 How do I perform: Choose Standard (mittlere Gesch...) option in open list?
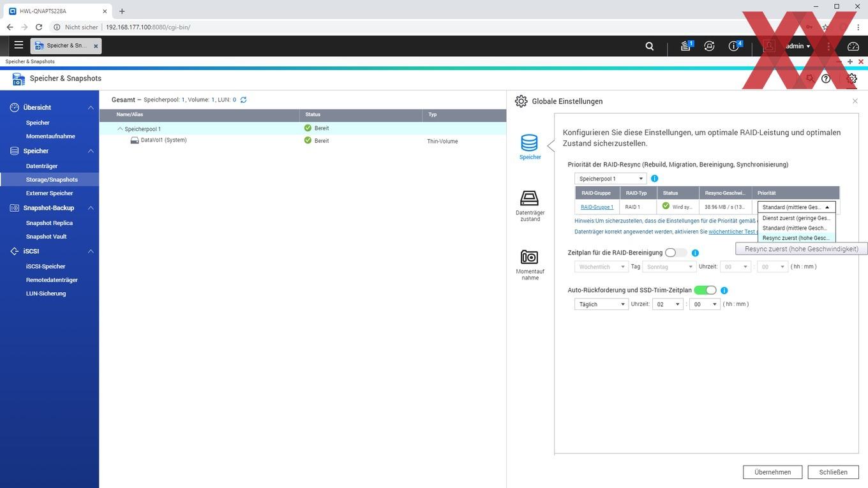797,228
